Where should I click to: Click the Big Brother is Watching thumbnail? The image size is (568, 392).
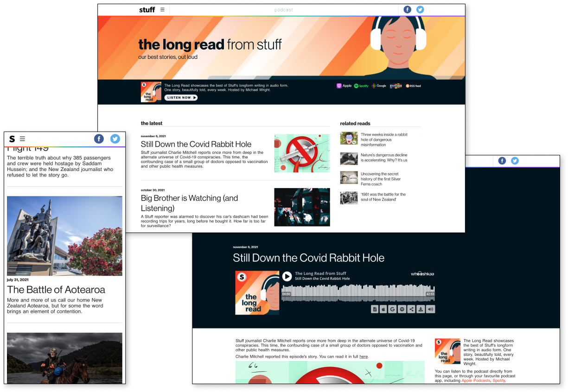tap(302, 207)
